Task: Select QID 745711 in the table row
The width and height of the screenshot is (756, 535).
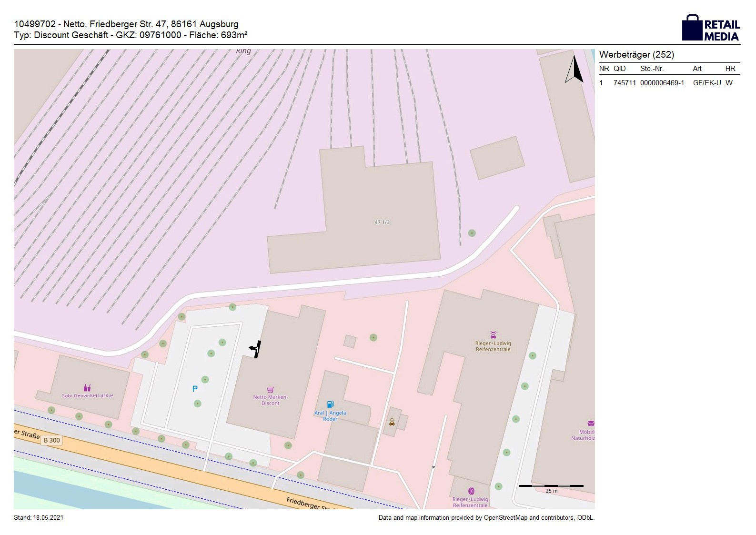Action: click(624, 83)
